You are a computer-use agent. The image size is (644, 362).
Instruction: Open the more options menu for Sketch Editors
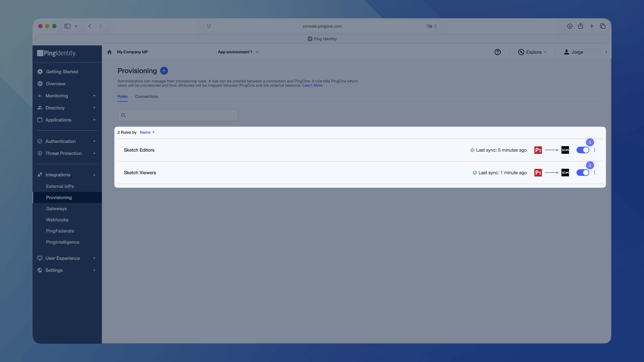[x=595, y=150]
